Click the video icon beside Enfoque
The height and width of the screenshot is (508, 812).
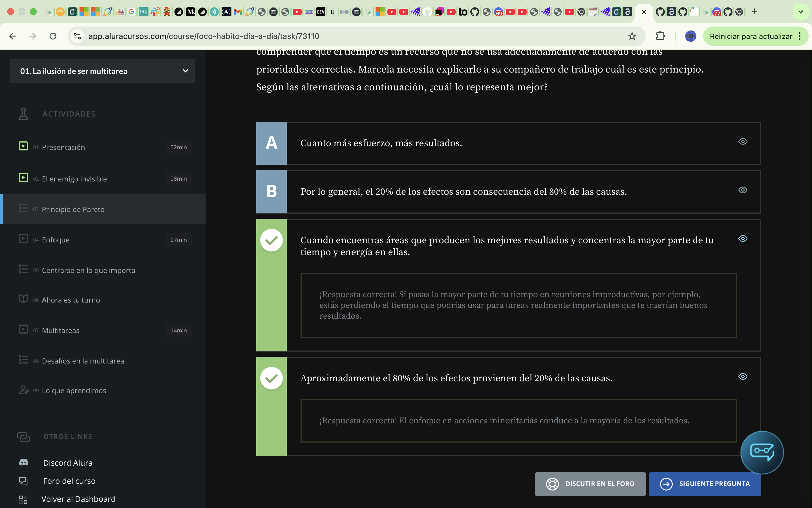coord(23,238)
